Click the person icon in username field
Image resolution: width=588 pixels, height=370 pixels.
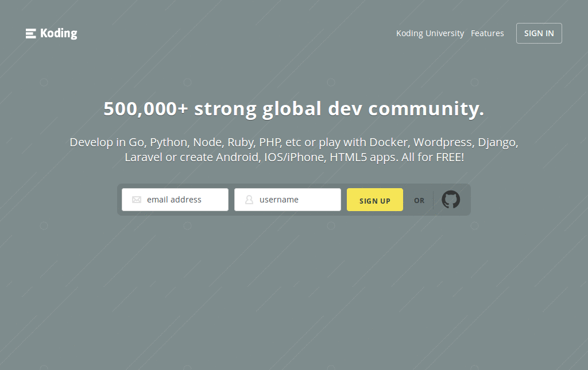[x=249, y=200]
